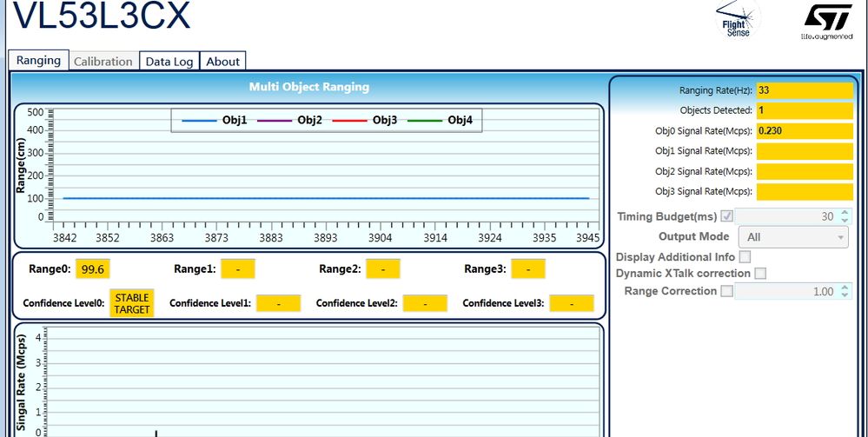Image resolution: width=868 pixels, height=437 pixels.
Task: Switch to the About tab
Action: [x=222, y=62]
